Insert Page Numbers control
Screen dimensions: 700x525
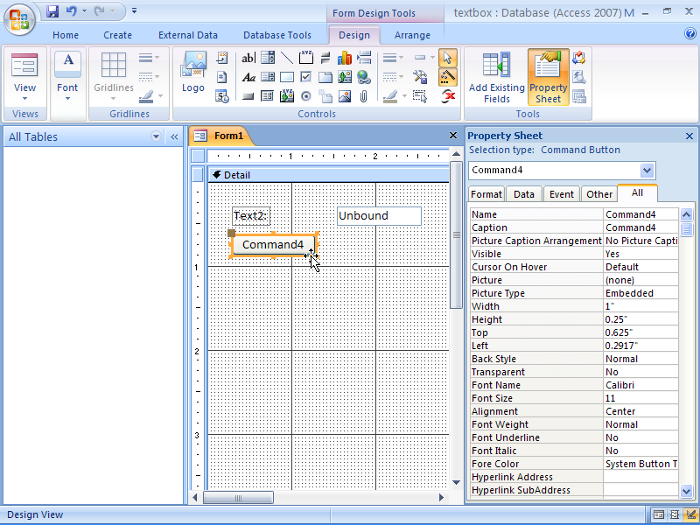coord(222,77)
